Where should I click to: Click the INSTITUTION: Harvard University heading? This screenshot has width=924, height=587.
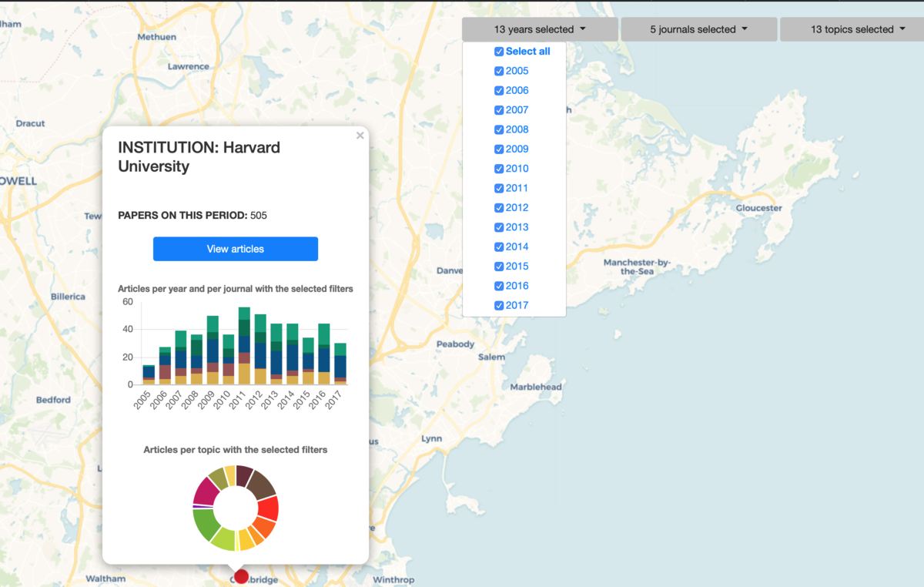click(x=199, y=156)
